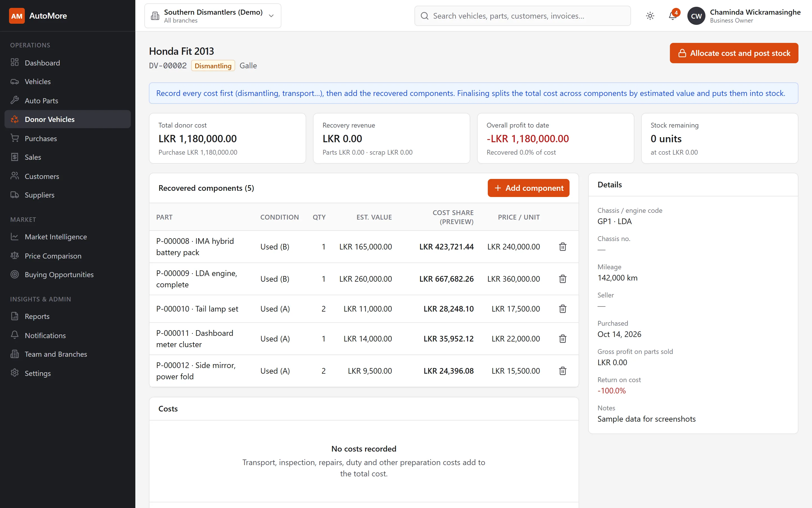Open Market Intelligence
This screenshot has height=508, width=812.
point(67,237)
